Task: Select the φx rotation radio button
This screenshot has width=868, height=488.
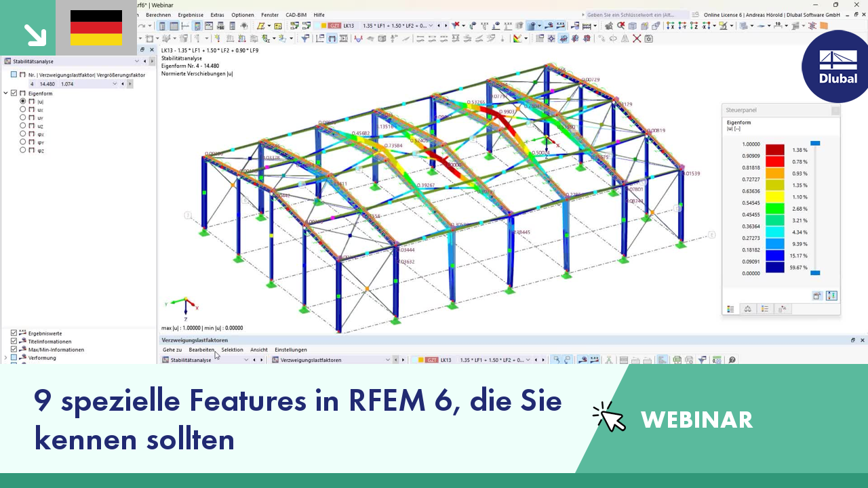Action: tap(22, 134)
